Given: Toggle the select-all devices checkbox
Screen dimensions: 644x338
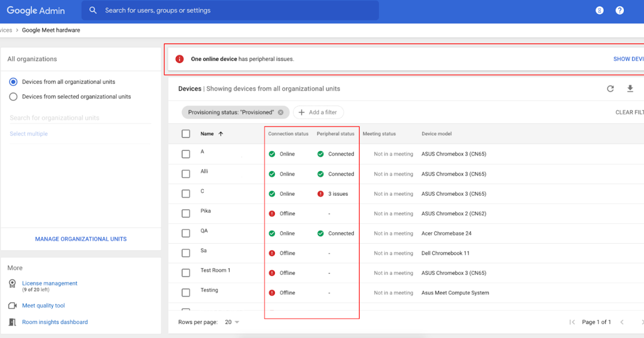Looking at the screenshot, I should (186, 134).
